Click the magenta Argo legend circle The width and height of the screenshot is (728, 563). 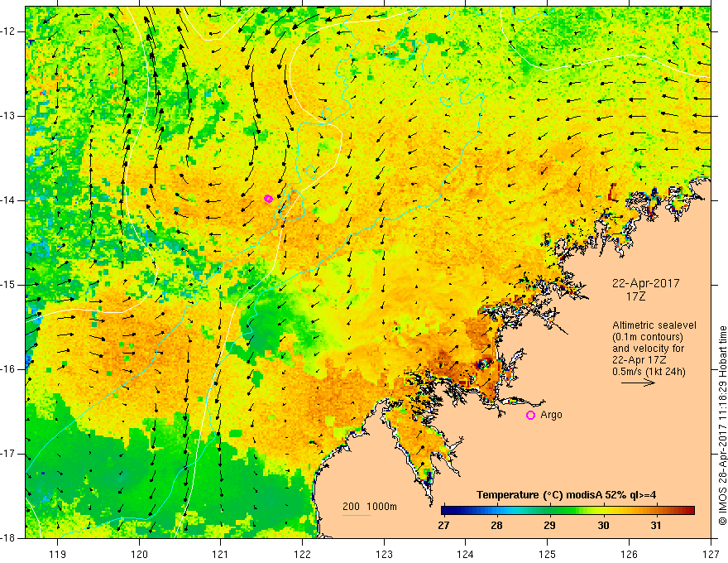[530, 415]
